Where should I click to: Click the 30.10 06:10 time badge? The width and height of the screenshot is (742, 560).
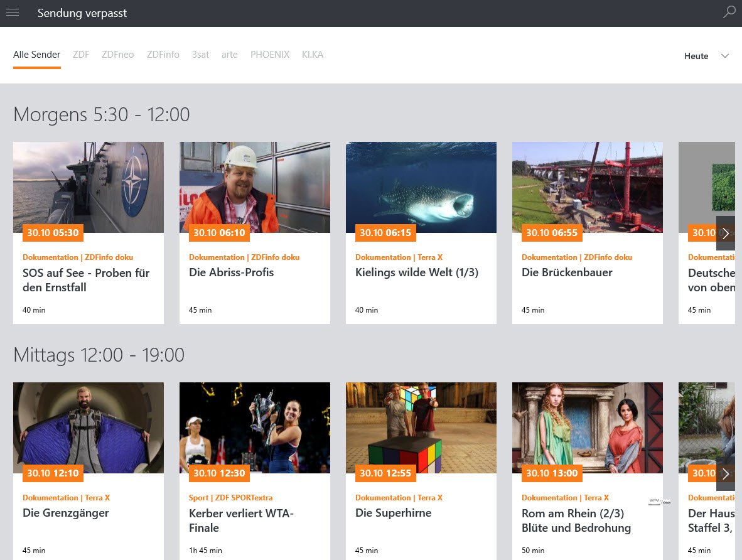219,233
